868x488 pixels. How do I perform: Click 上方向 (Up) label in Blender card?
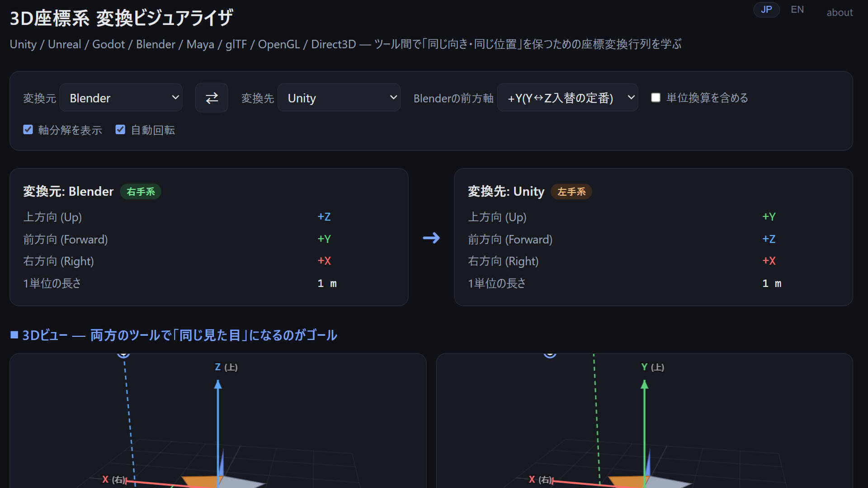pos(52,217)
